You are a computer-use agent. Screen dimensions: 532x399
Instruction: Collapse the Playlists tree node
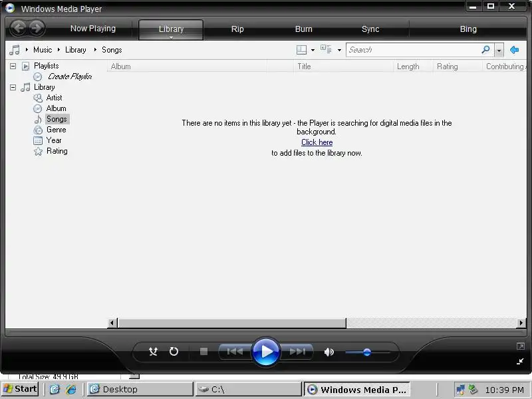[13, 66]
